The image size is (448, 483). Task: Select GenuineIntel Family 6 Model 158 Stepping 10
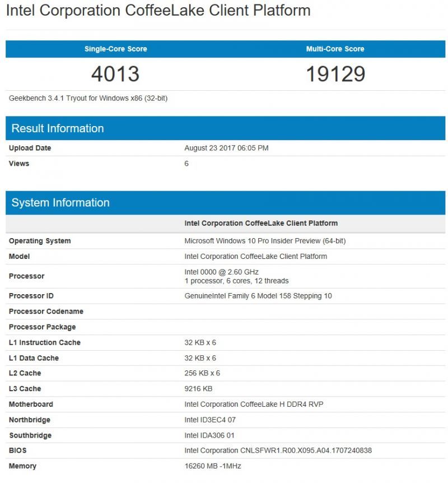pyautogui.click(x=258, y=296)
